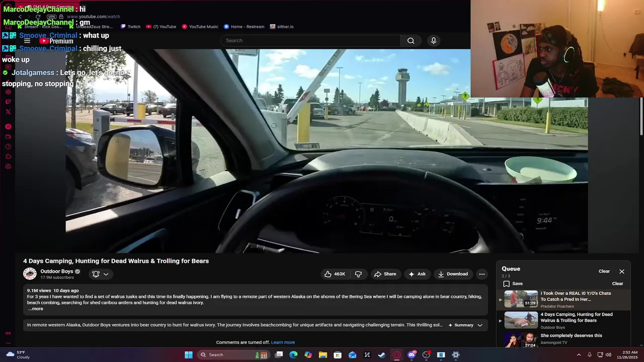Open (7) YouTube bookmark
The width and height of the screenshot is (644, 362).
point(161,27)
